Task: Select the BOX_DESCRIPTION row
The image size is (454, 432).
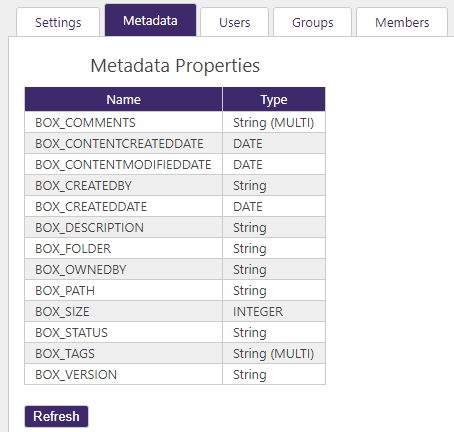Action: 175,227
